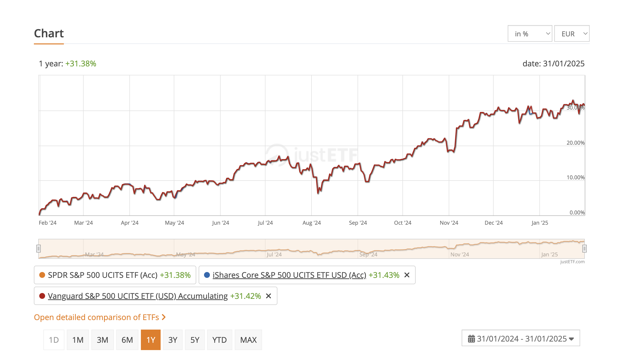
Task: Remove iShares Core S&P 500 ETF with X
Action: (407, 275)
